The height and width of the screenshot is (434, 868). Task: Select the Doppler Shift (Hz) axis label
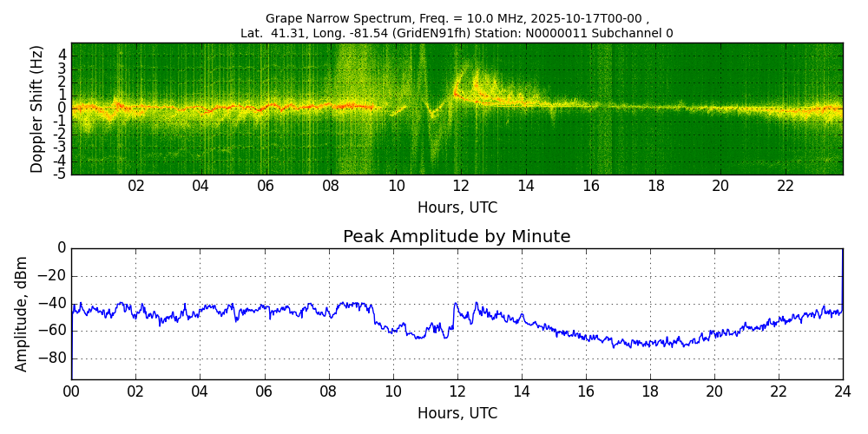tap(36, 108)
